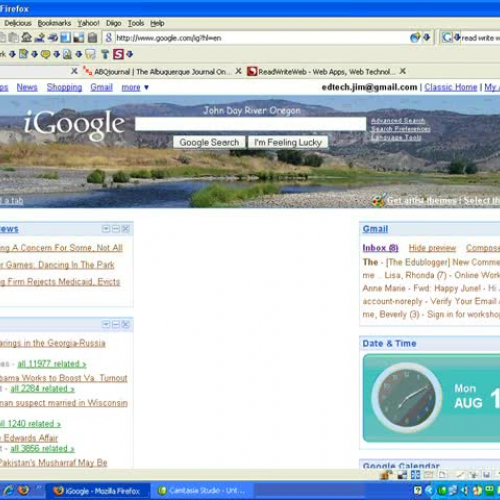Open the dropdown arrow after the yellow comment icon
Screen dimensions: 500x500
pos(56,54)
